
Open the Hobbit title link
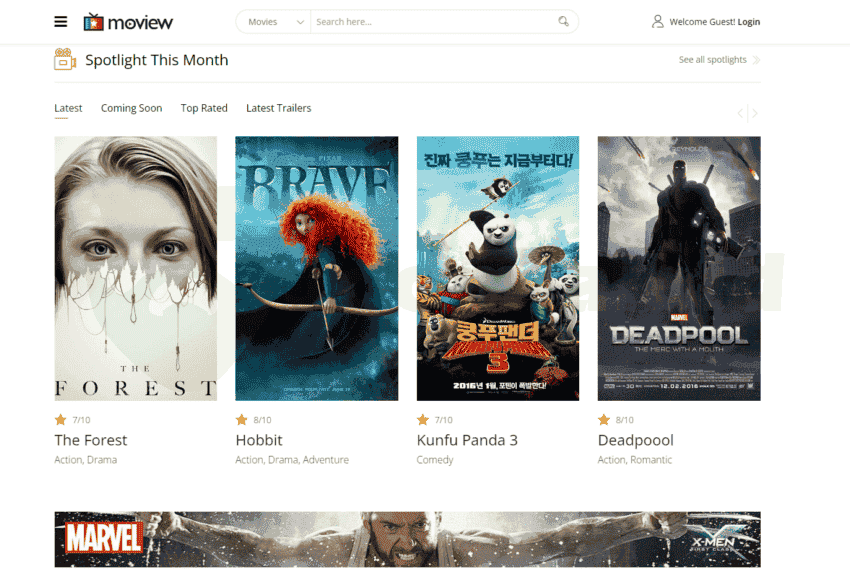coord(259,440)
